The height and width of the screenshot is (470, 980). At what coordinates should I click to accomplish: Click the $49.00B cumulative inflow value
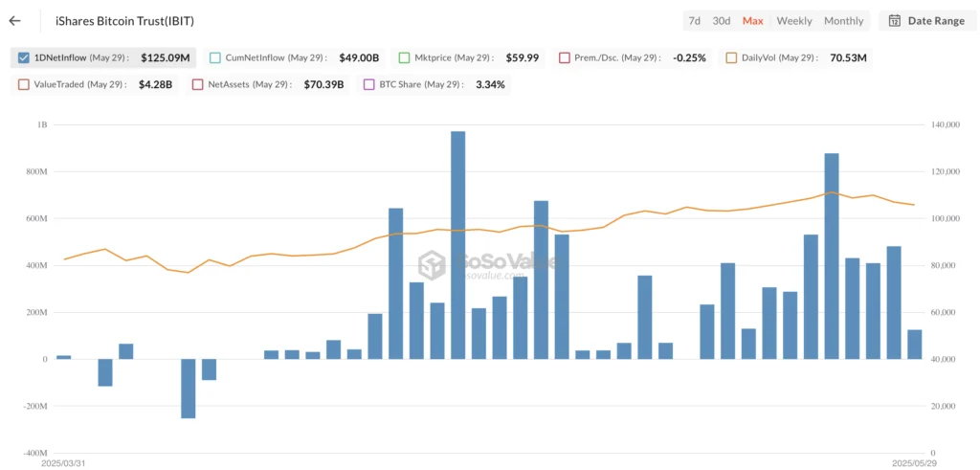coord(360,58)
